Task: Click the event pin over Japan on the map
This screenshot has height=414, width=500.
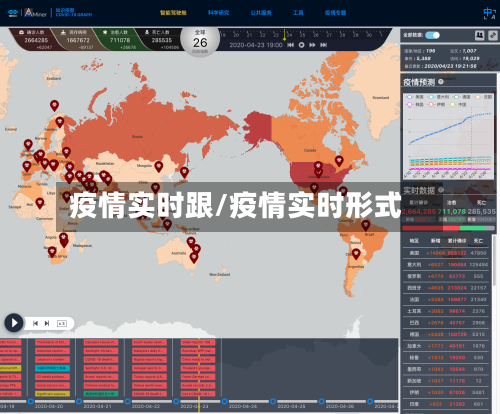Action: pyautogui.click(x=184, y=172)
